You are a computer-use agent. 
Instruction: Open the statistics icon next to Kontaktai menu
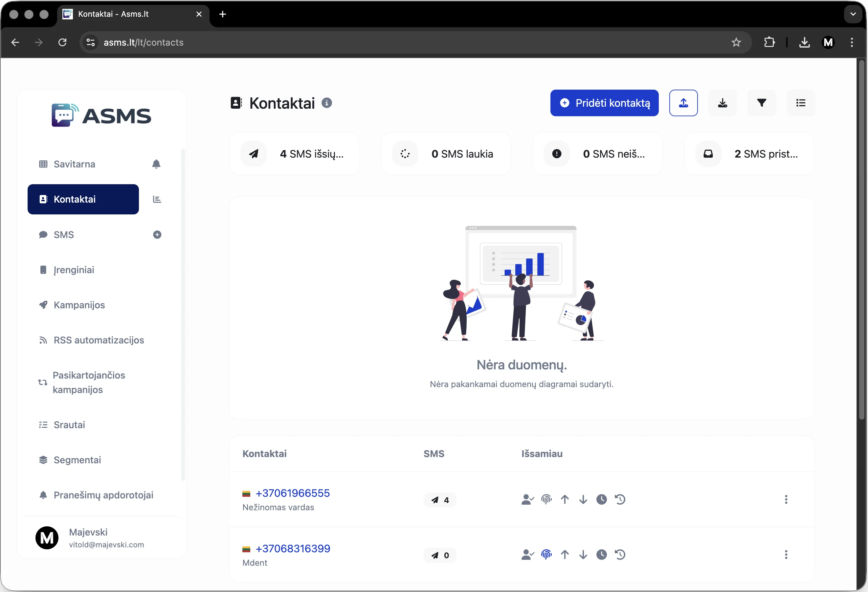click(x=157, y=199)
